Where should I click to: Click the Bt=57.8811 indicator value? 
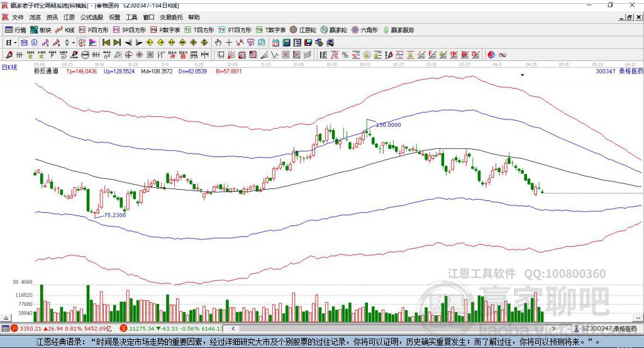pyautogui.click(x=229, y=71)
